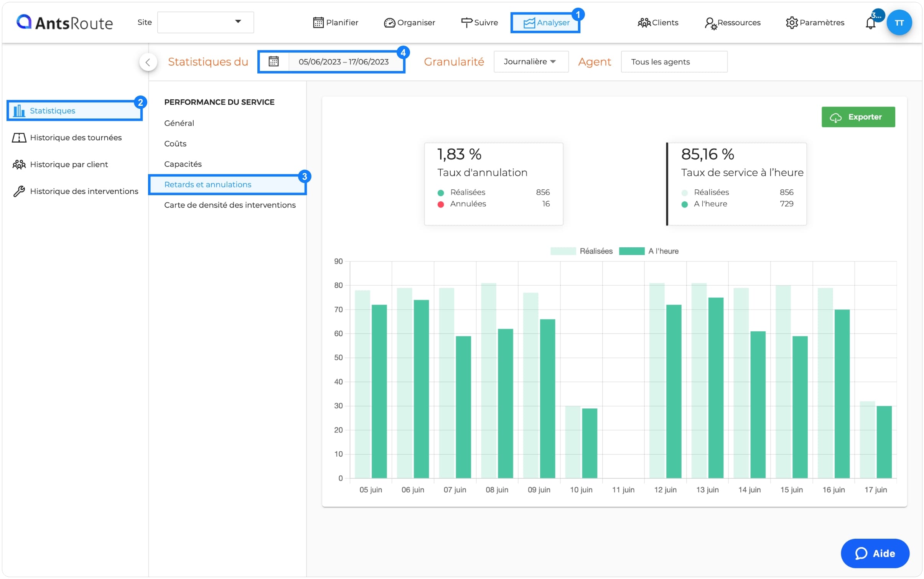The image size is (924, 579).
Task: Click the 'PERFORMANCE DU SERVICE' heading
Action: tap(219, 102)
